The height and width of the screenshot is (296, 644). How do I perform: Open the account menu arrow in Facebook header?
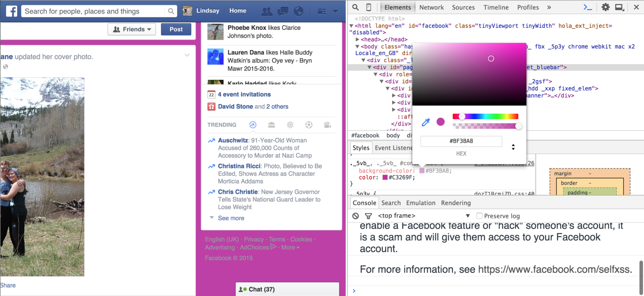[x=335, y=11]
